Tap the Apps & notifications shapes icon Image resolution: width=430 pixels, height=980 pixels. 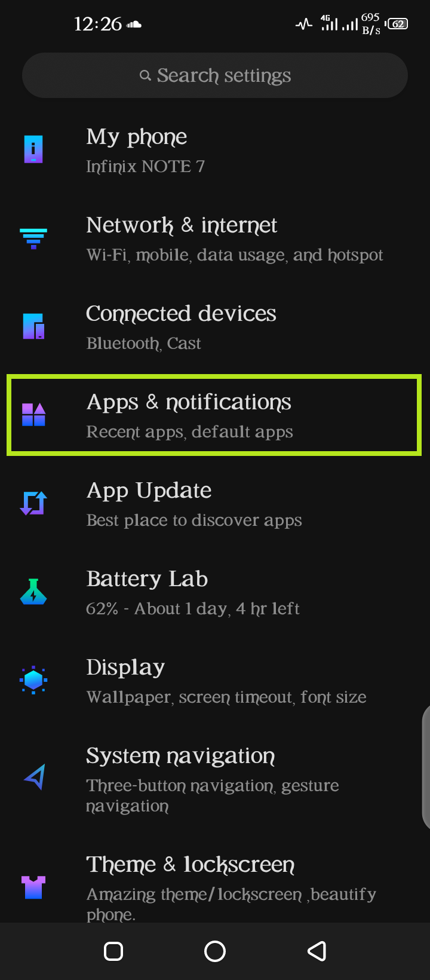tap(33, 415)
